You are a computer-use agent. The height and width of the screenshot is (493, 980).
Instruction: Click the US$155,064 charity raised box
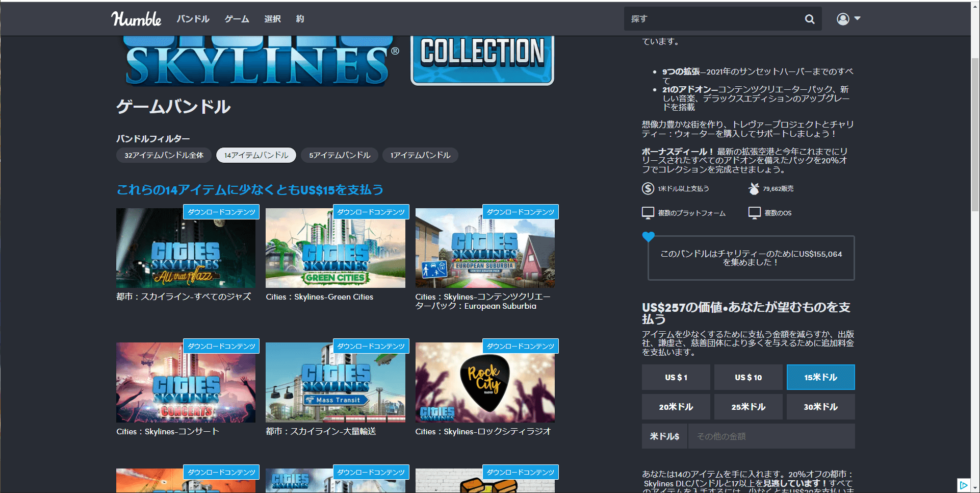[751, 258]
